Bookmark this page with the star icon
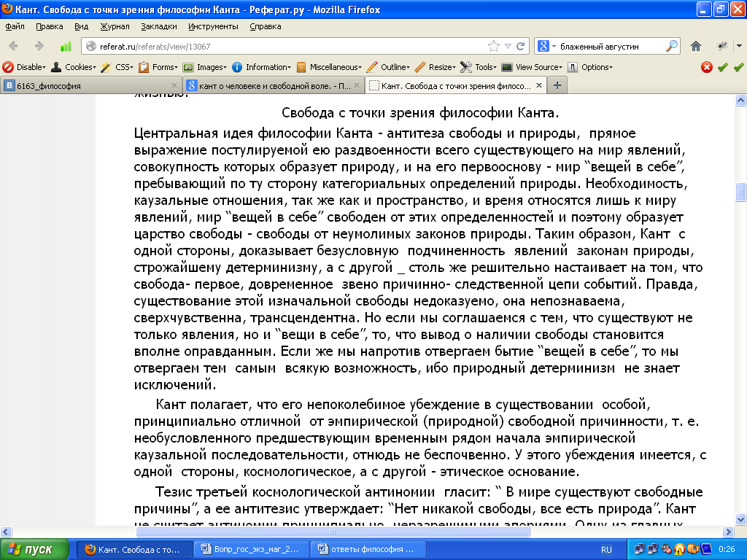 (x=494, y=46)
